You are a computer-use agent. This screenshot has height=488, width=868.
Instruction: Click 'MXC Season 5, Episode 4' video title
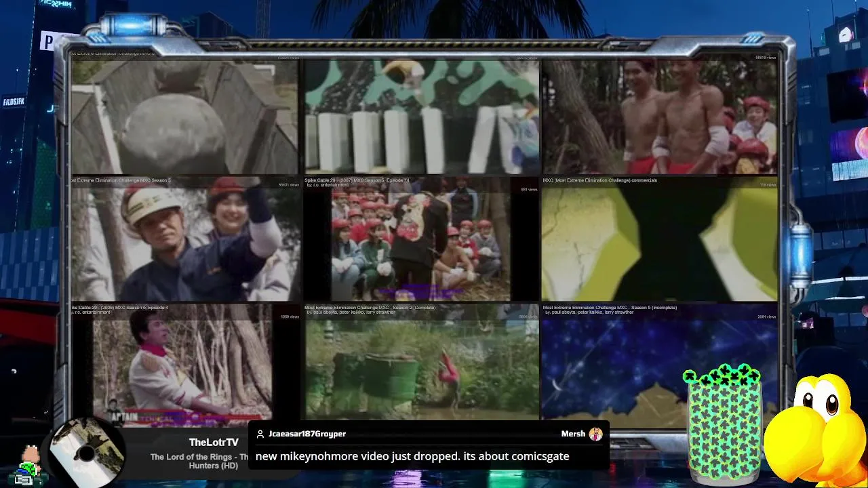(119, 308)
